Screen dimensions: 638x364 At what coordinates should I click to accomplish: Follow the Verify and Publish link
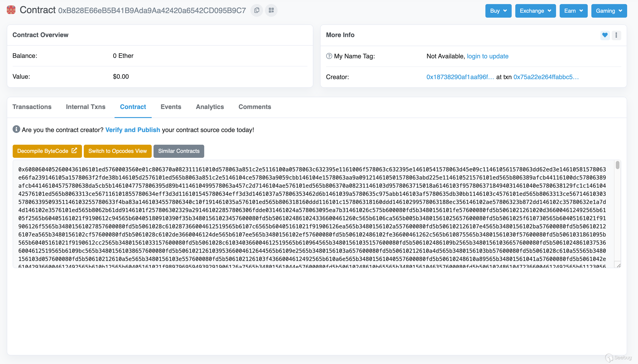click(133, 130)
